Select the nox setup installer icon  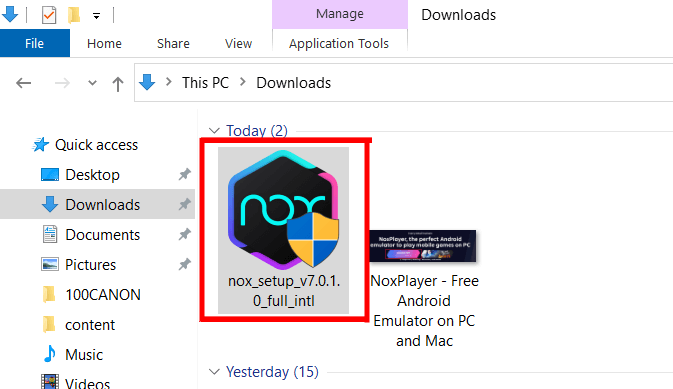click(x=283, y=210)
